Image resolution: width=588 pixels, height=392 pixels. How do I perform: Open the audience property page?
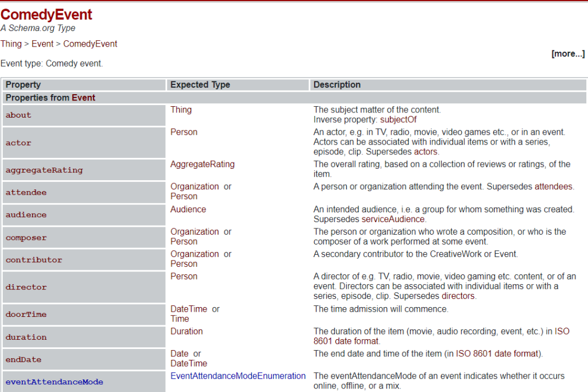tap(25, 215)
